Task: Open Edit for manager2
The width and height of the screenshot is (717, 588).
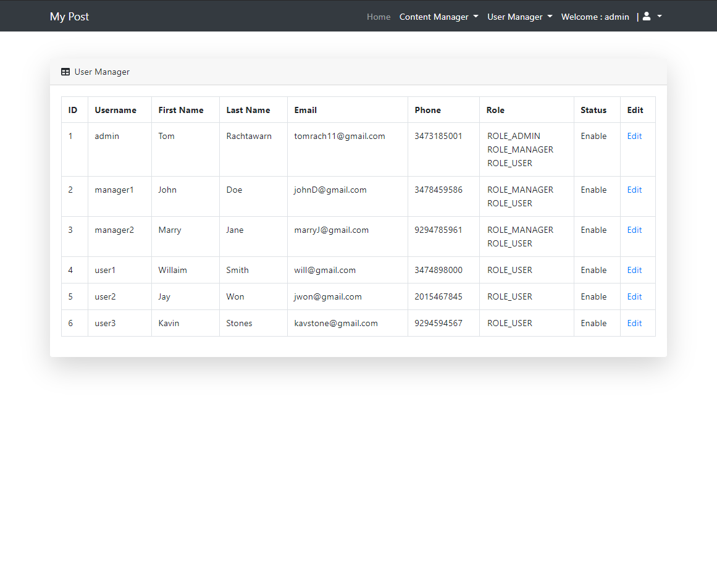Action: (x=634, y=230)
